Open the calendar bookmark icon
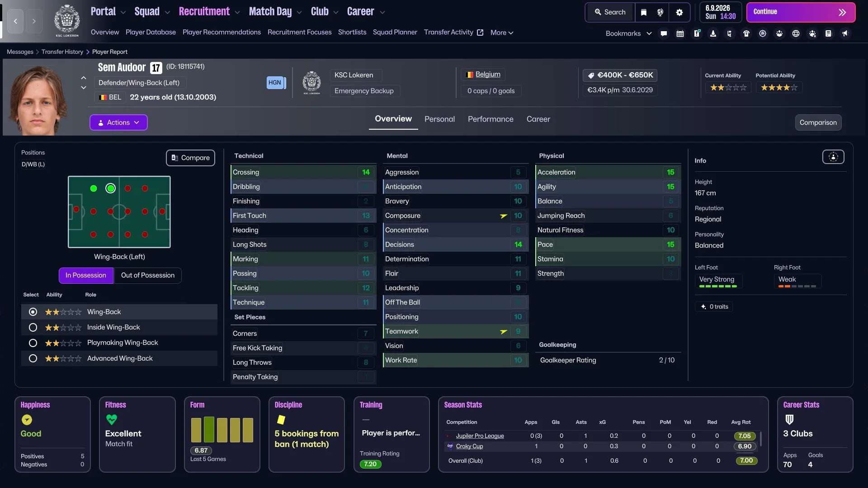The width and height of the screenshot is (868, 488). click(x=680, y=33)
